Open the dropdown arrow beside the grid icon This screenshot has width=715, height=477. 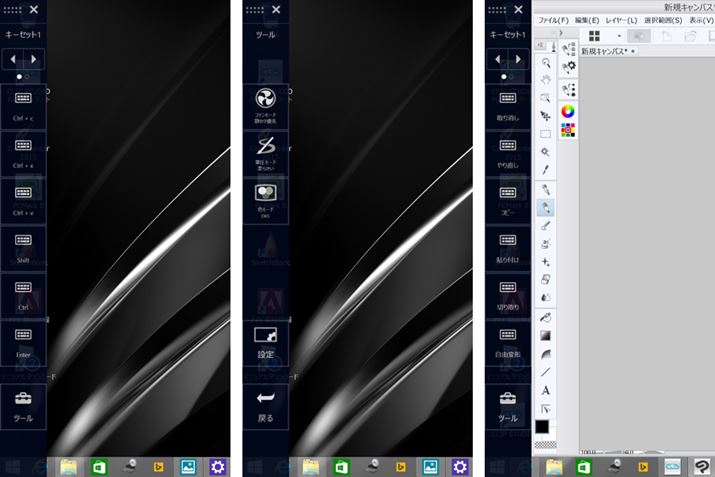click(x=619, y=36)
